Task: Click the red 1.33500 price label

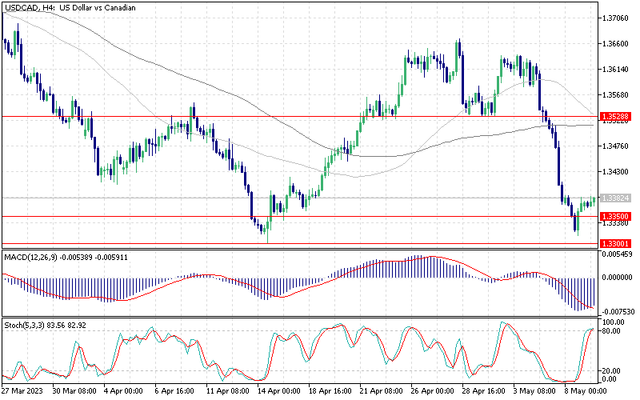Action: [615, 216]
